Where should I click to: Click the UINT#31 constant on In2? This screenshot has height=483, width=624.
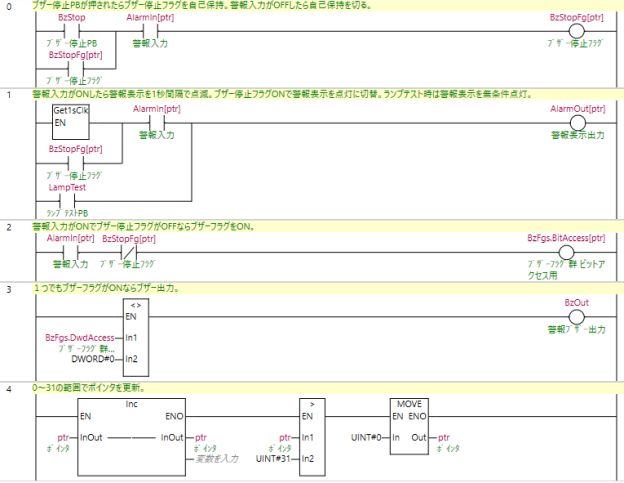pos(273,459)
